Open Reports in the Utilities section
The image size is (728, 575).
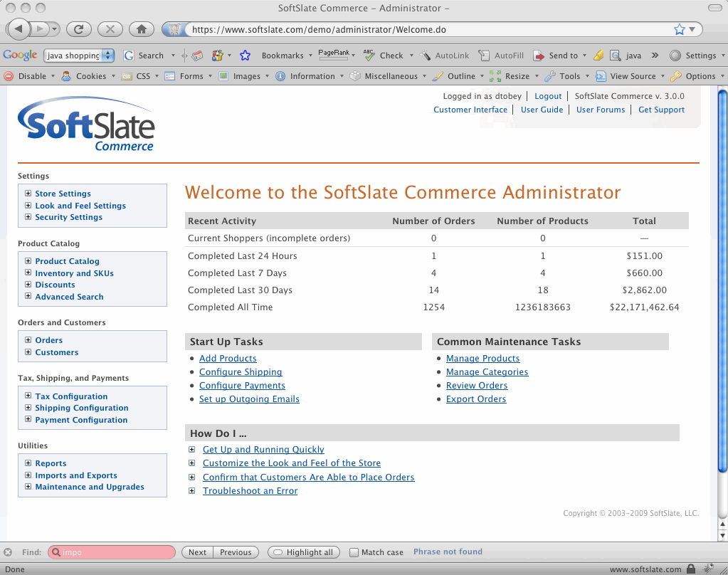51,463
